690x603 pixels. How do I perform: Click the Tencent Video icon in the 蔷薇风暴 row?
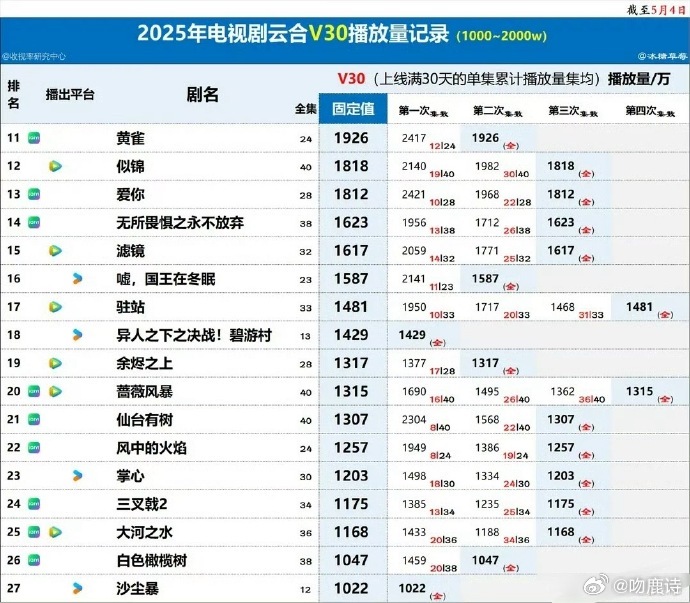[55, 391]
